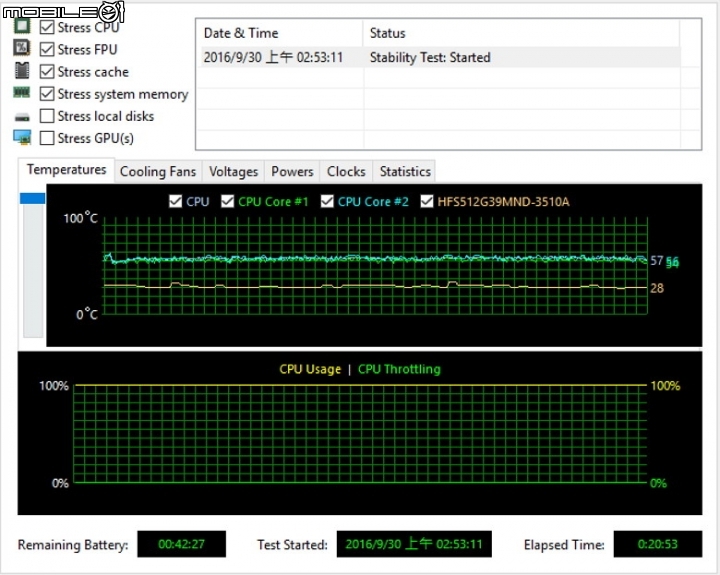Open the Statistics tab
The width and height of the screenshot is (720, 575).
405,172
